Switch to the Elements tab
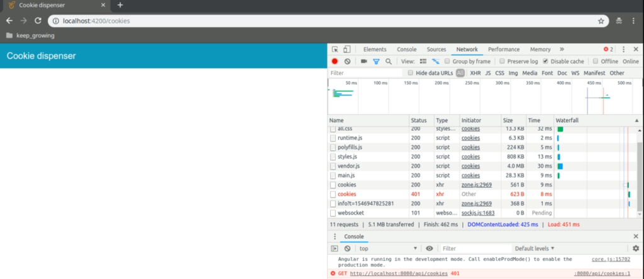Image resolution: width=644 pixels, height=279 pixels. 374,50
